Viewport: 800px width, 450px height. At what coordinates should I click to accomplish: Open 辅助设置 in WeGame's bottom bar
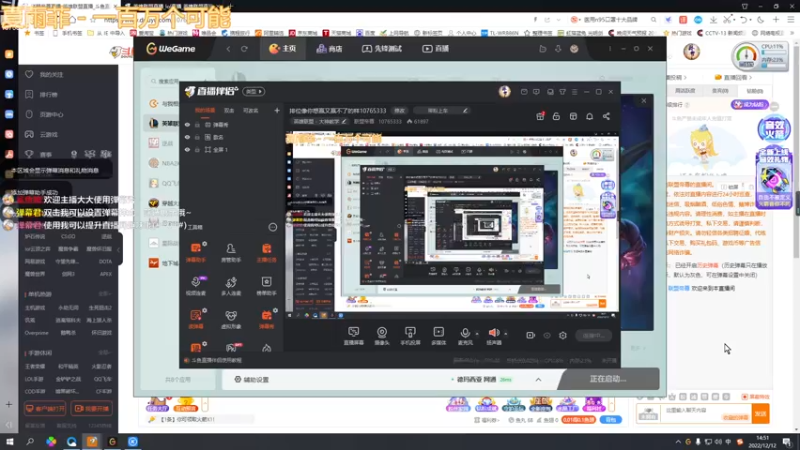click(x=252, y=380)
